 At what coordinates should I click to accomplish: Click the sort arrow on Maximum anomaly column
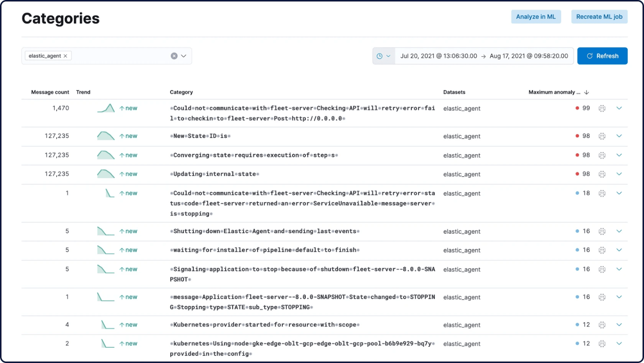[587, 92]
